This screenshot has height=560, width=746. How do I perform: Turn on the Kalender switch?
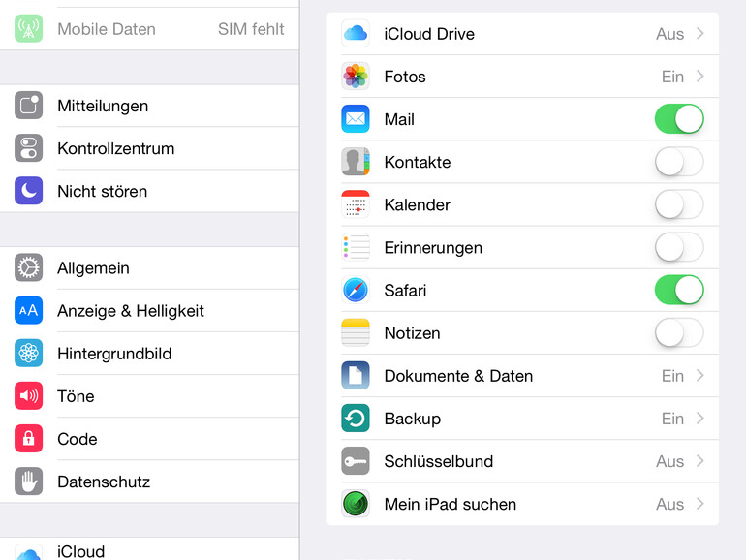click(679, 204)
